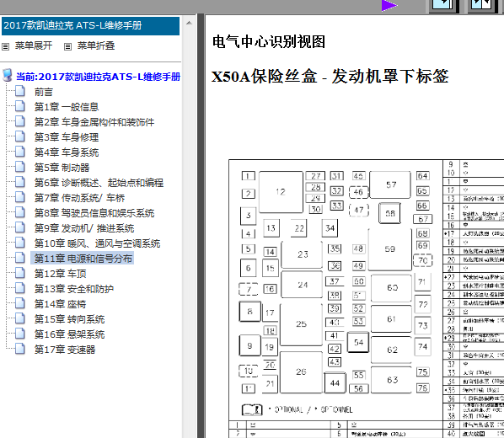
Task: Open 第2章 车身金属构件和装饰件
Action: 94,122
